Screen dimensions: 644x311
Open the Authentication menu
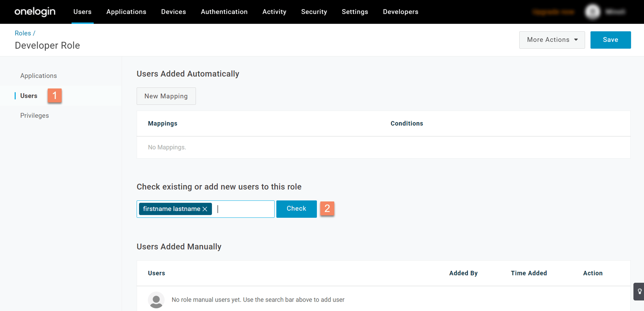tap(224, 12)
